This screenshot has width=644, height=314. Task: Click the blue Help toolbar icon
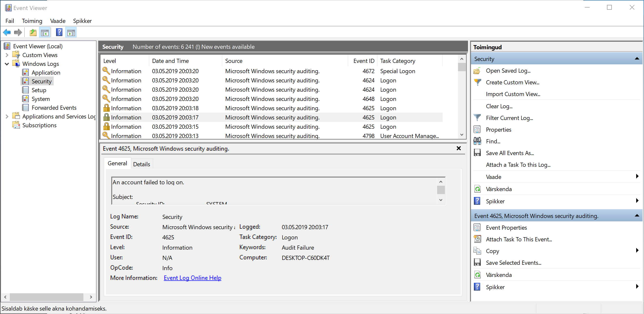point(59,32)
